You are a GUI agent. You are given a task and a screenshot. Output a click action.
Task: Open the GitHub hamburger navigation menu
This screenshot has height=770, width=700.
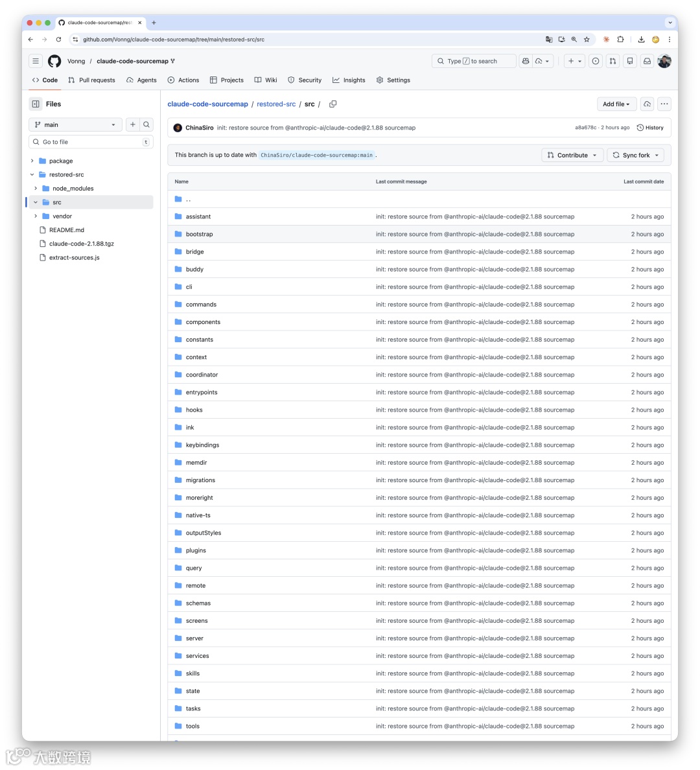pos(36,61)
